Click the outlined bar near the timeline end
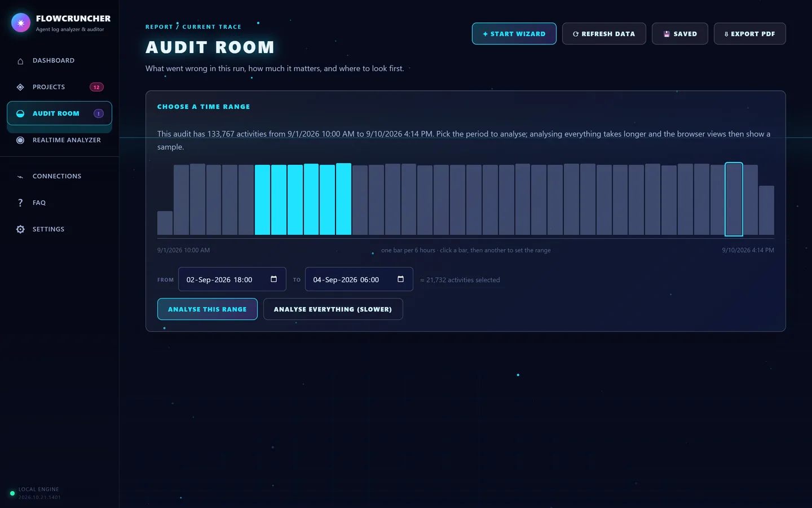This screenshot has width=812, height=508. [x=734, y=199]
